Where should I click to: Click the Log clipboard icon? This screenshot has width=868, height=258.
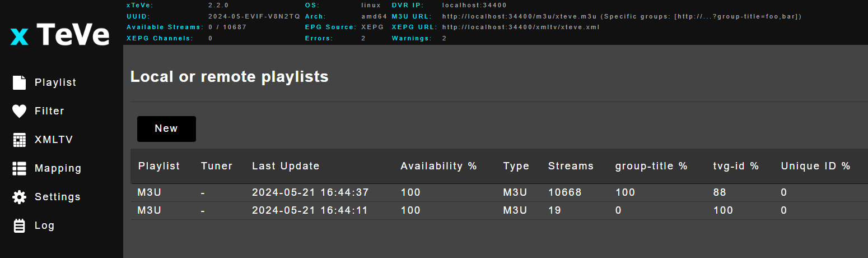click(20, 225)
